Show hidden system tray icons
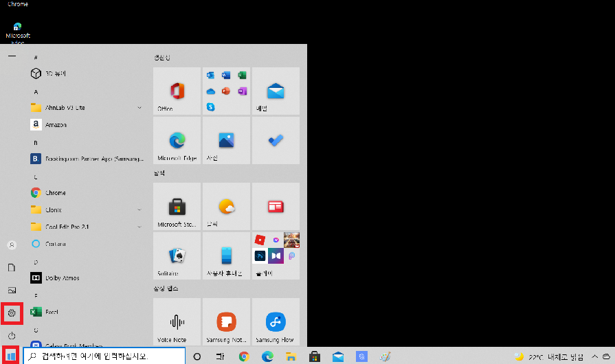This screenshot has height=364, width=615. coord(594,356)
